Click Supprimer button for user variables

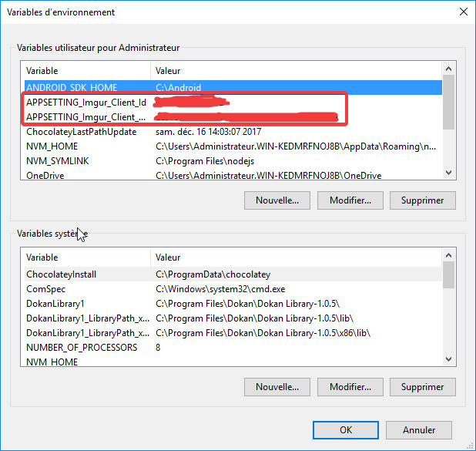click(423, 200)
